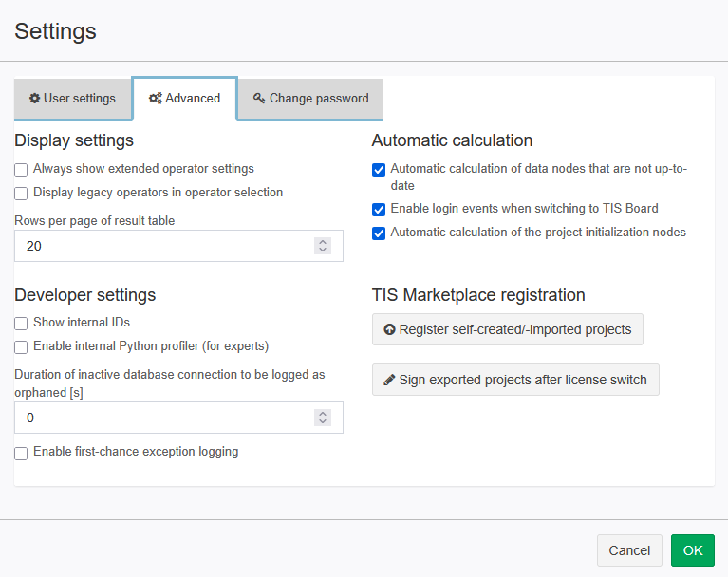Click the upload arrow icon on Register button
The image size is (728, 577).
click(x=389, y=329)
